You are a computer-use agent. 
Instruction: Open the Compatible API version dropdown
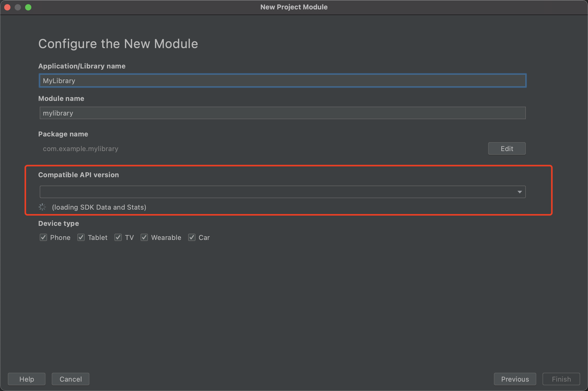(283, 192)
